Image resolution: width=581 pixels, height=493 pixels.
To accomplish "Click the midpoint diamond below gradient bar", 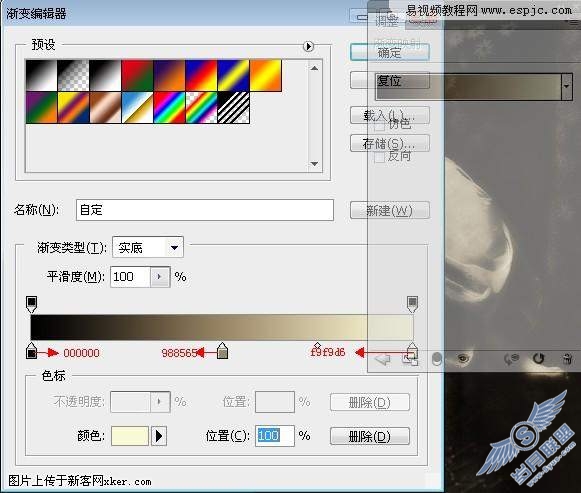I will 317,346.
